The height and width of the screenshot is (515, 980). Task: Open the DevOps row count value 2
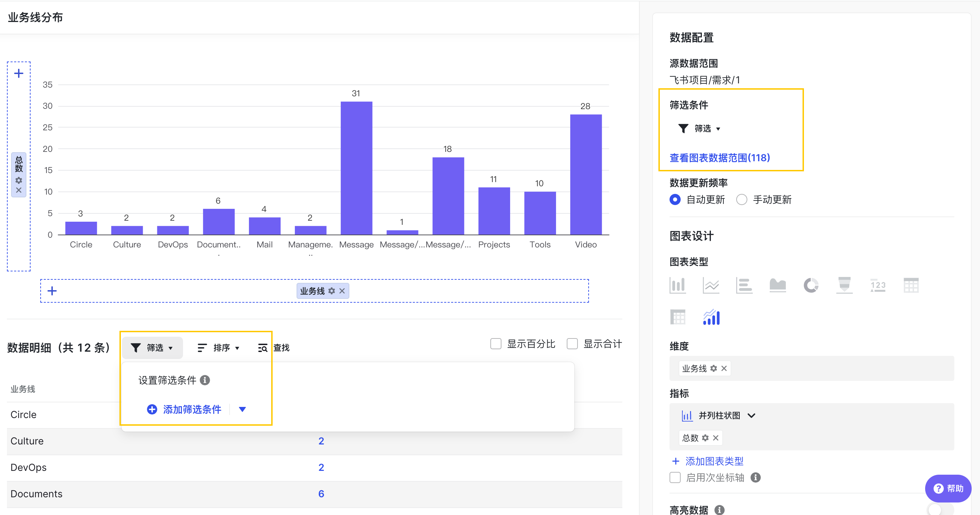coord(322,467)
